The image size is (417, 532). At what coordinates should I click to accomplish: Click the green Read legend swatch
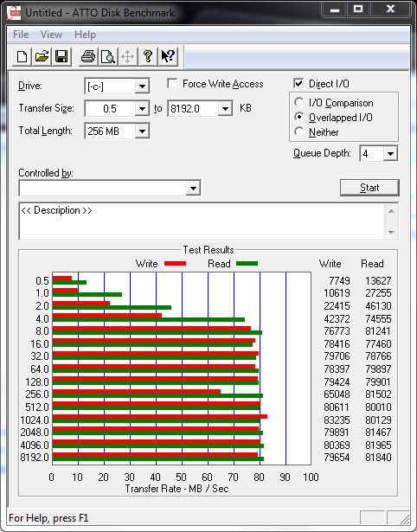247,263
